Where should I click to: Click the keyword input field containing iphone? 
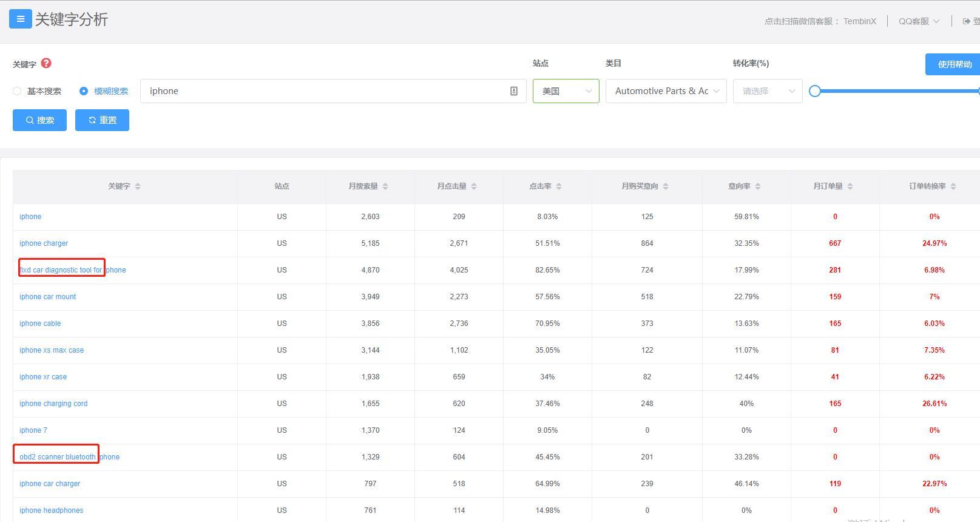(x=333, y=91)
